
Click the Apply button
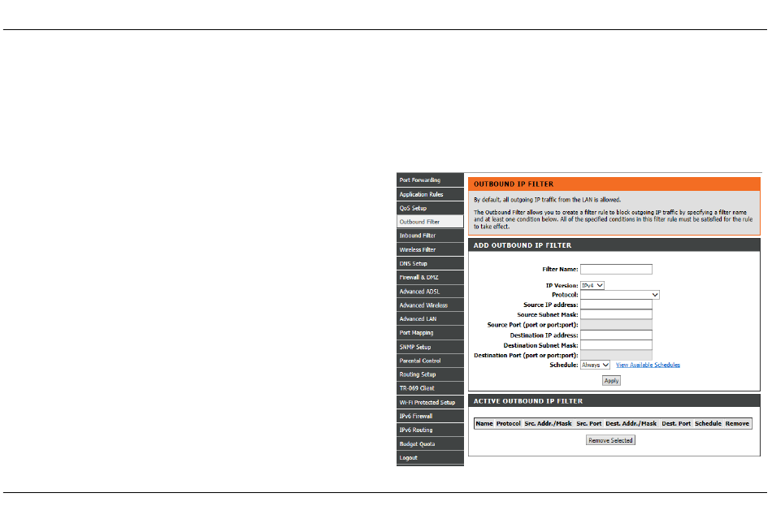pos(611,380)
